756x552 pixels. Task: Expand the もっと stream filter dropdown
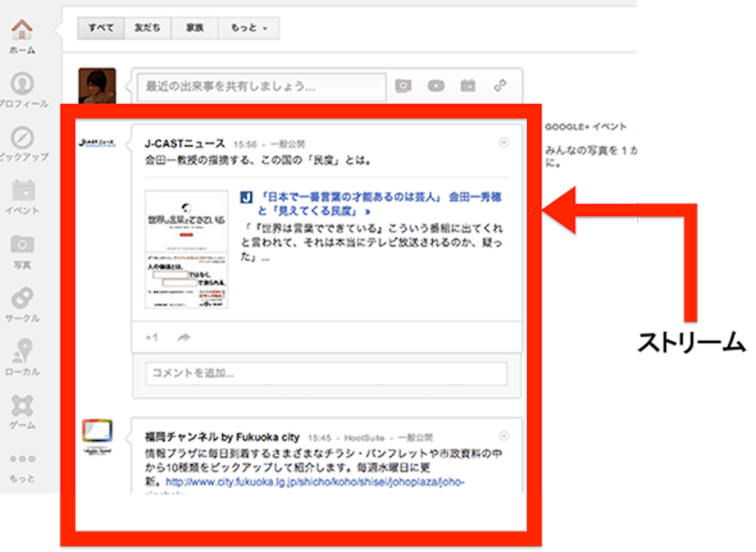(249, 28)
